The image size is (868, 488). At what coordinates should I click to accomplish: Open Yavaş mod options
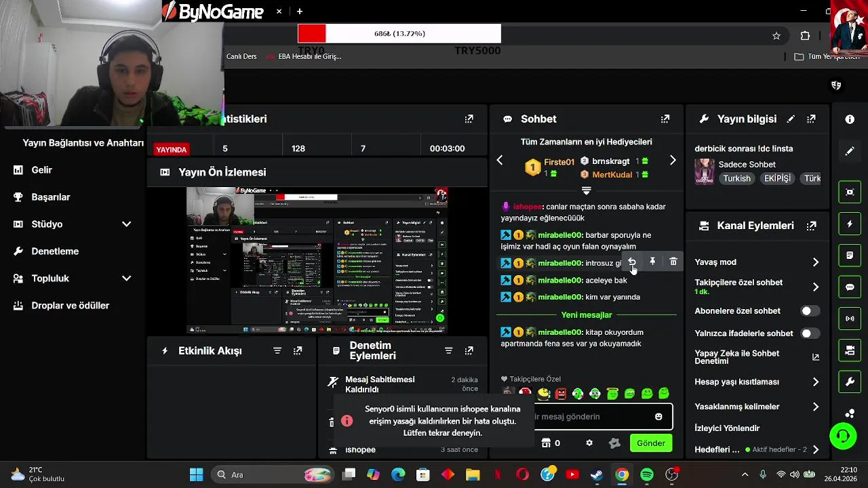(757, 262)
